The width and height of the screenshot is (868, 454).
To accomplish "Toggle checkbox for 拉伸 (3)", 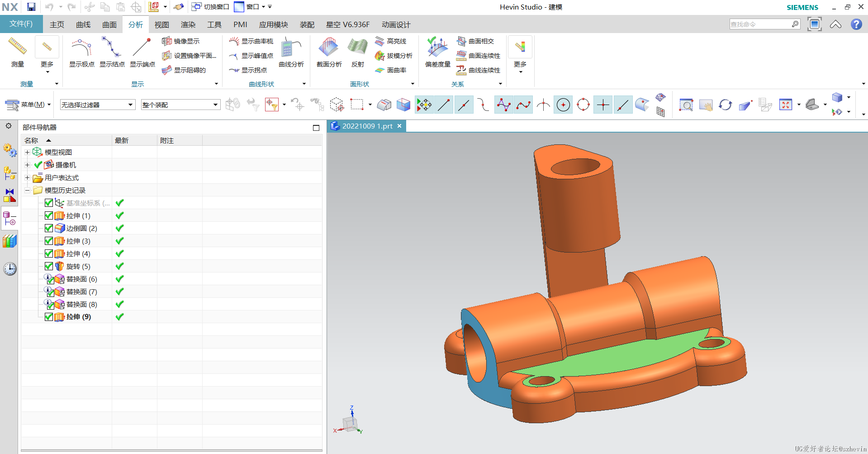I will click(x=49, y=241).
